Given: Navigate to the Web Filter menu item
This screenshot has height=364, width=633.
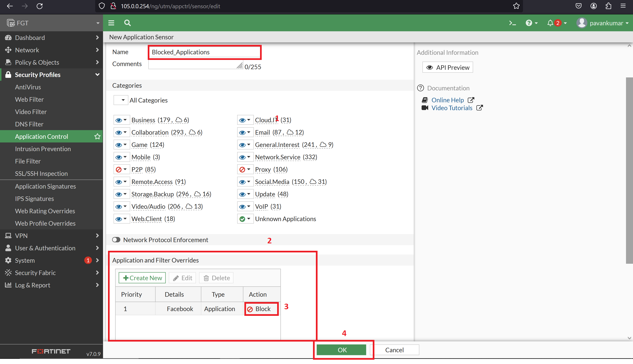Looking at the screenshot, I should tap(29, 99).
